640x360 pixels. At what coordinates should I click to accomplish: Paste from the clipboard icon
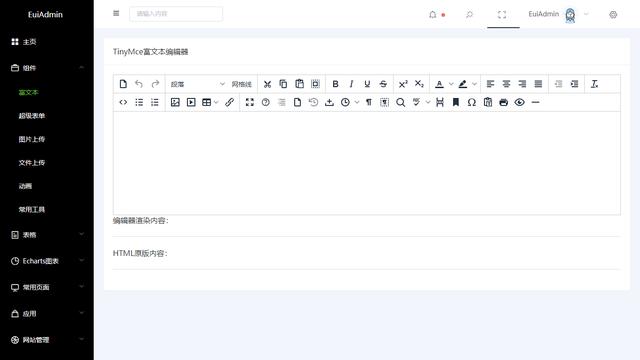pos(299,84)
